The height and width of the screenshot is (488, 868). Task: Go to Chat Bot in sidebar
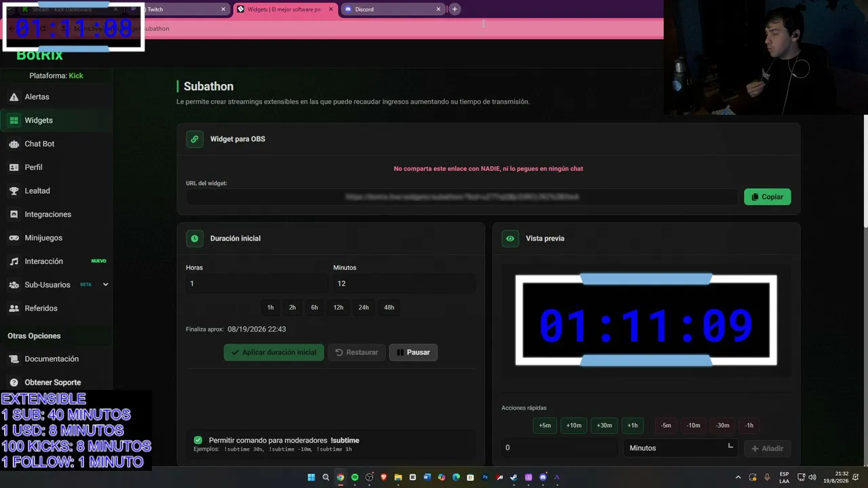tap(56, 144)
